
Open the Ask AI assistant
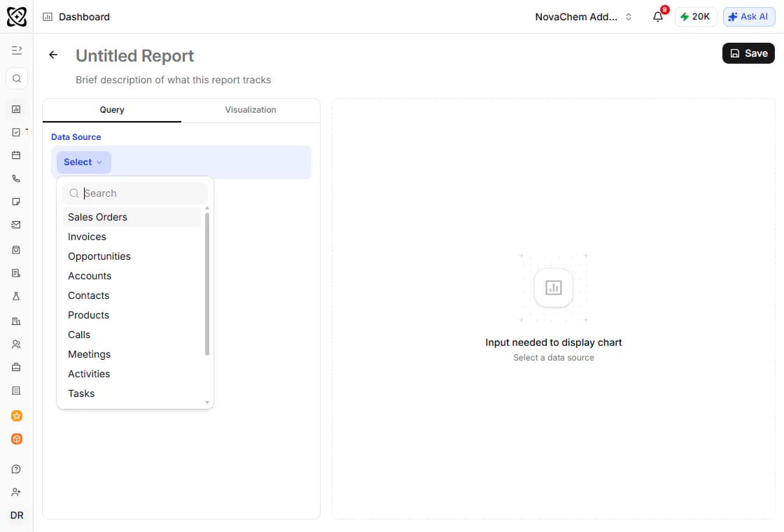[748, 17]
